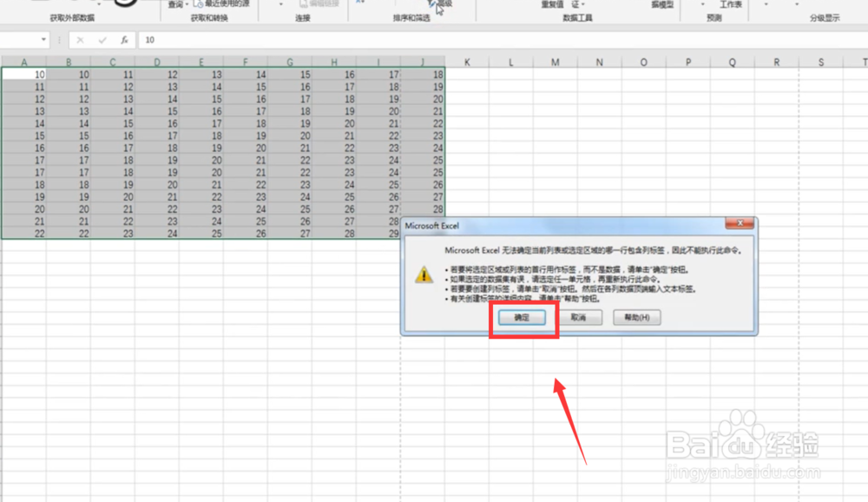Viewport: 868px width, 502px height.
Task: Click the formula bar showing 10
Action: 503,40
